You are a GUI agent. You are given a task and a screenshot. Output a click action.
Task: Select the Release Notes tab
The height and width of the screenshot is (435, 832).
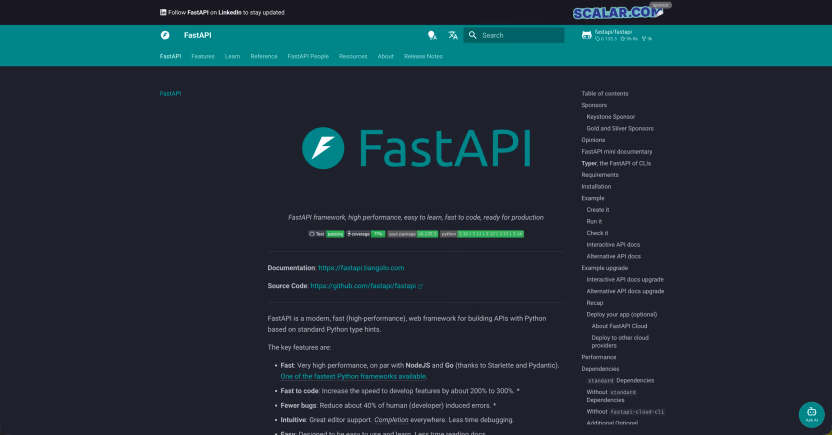coord(423,56)
